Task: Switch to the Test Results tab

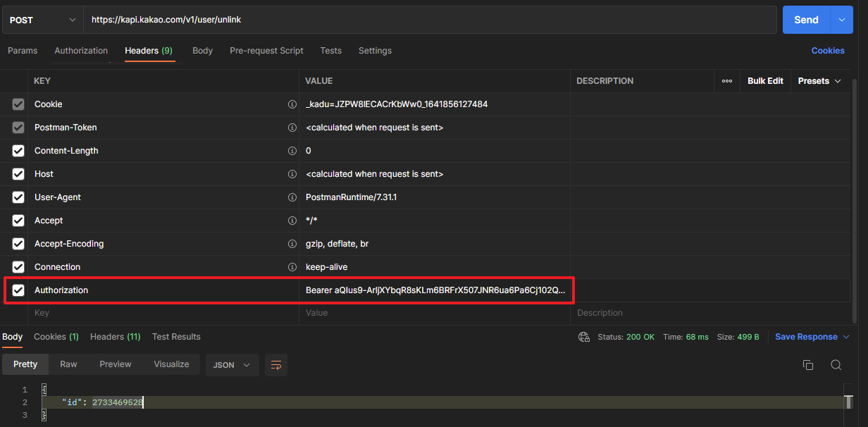Action: [176, 337]
